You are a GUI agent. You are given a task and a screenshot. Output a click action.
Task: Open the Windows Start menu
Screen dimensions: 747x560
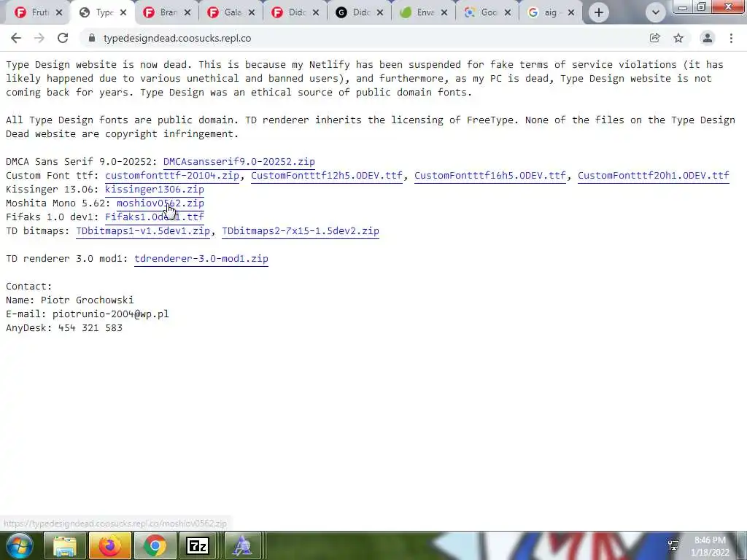pos(20,545)
